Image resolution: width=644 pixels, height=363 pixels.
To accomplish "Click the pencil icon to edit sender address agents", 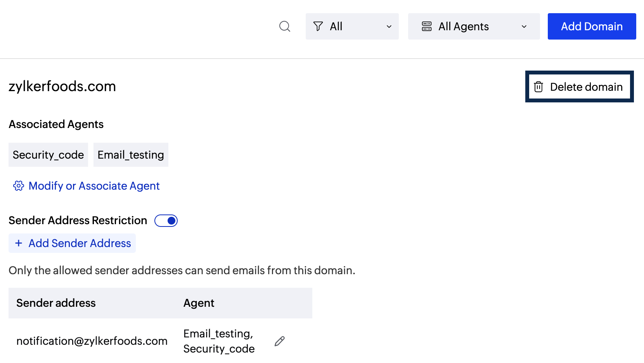I will pos(280,341).
